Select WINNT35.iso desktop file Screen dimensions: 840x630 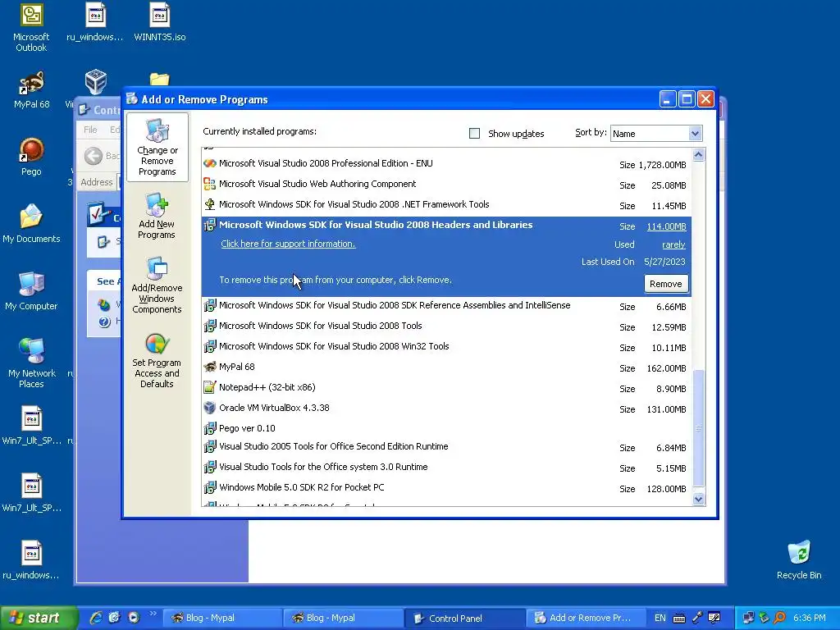coord(160,22)
